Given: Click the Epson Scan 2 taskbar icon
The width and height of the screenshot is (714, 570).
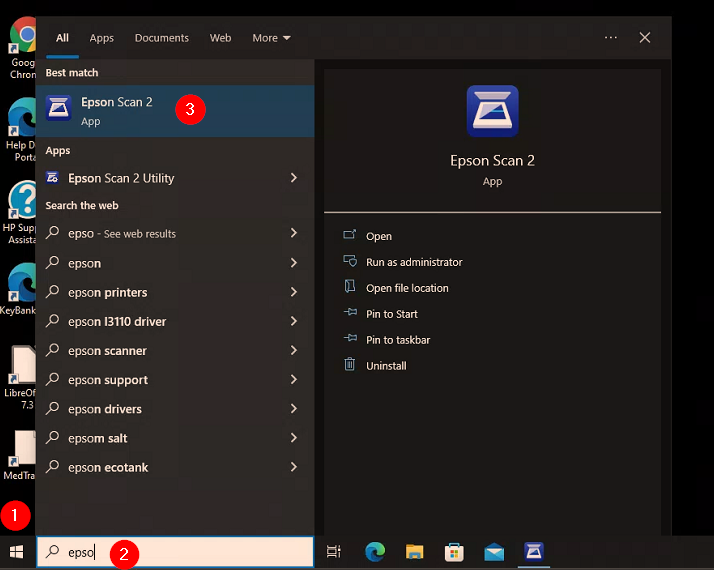Looking at the screenshot, I should tap(534, 551).
